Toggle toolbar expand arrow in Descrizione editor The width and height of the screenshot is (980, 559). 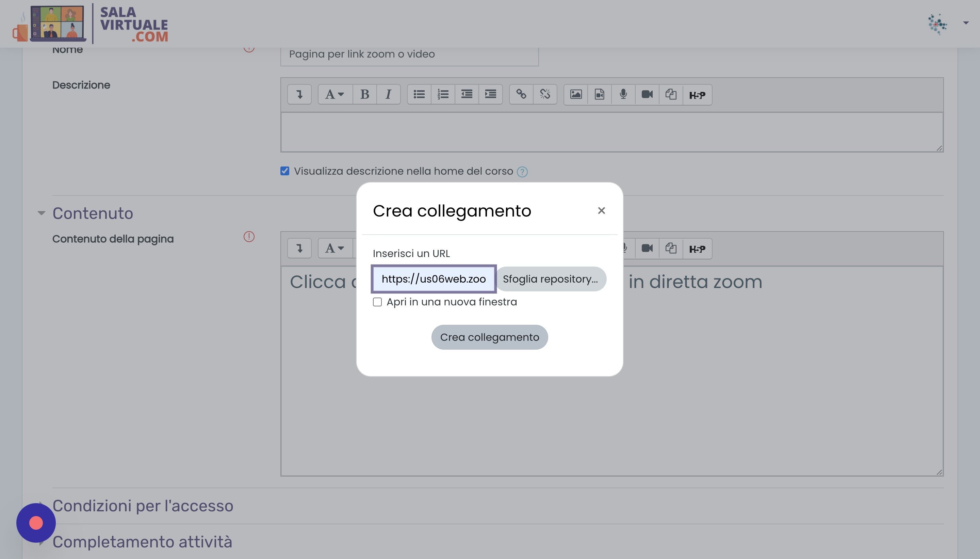(299, 94)
